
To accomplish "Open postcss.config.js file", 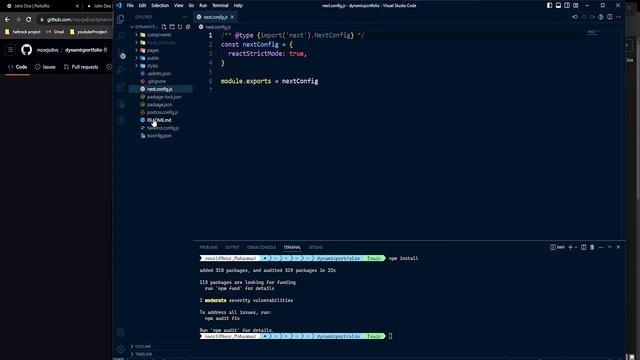I will (162, 112).
